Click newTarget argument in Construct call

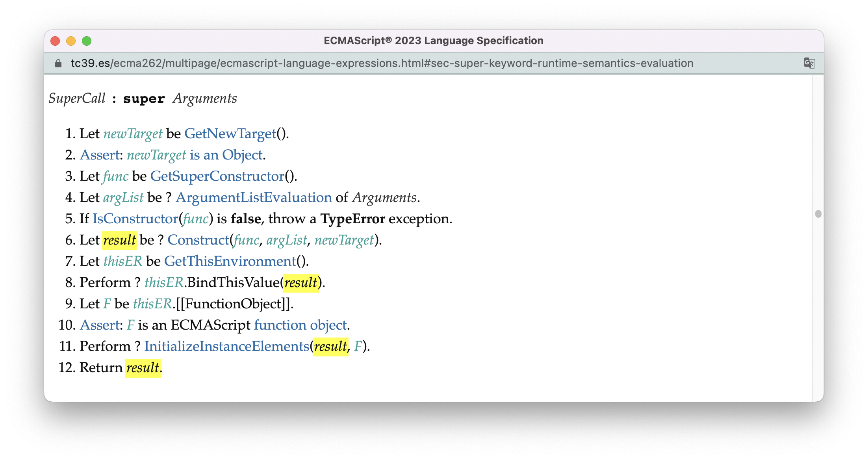[344, 240]
